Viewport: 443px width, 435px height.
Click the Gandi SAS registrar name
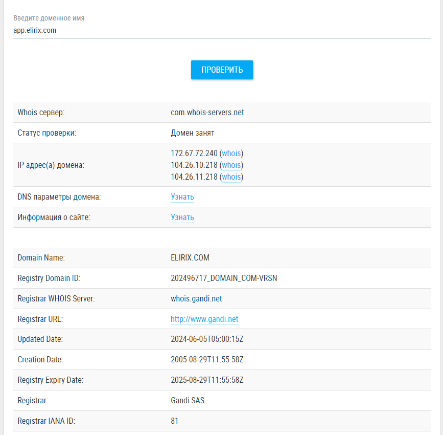coord(187,400)
